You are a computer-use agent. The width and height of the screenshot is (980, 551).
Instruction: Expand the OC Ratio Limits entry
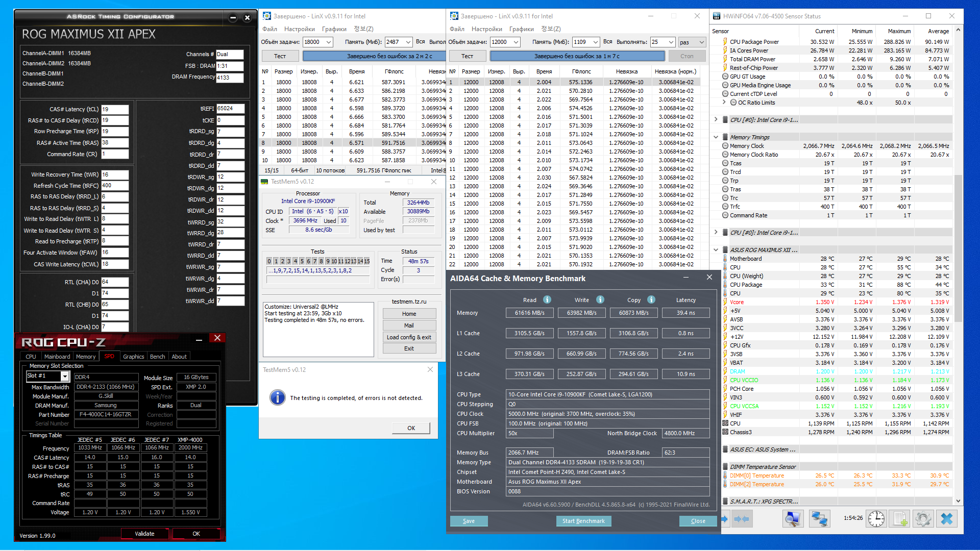(724, 103)
